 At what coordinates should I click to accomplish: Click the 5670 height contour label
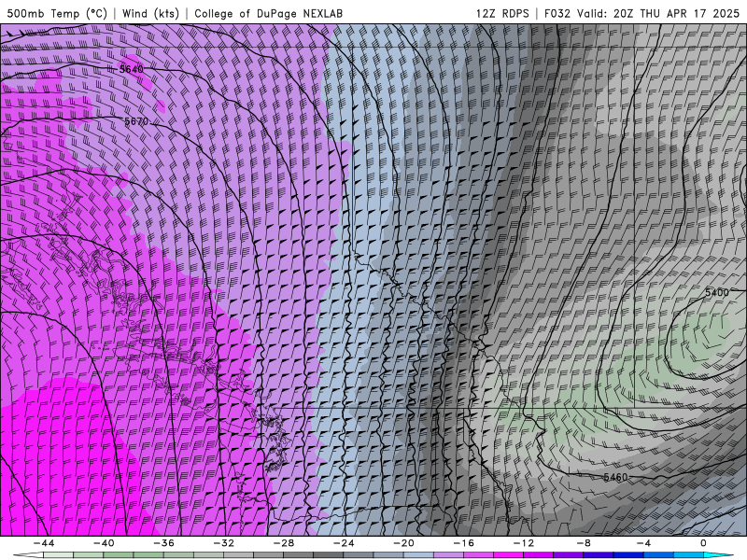click(136, 121)
